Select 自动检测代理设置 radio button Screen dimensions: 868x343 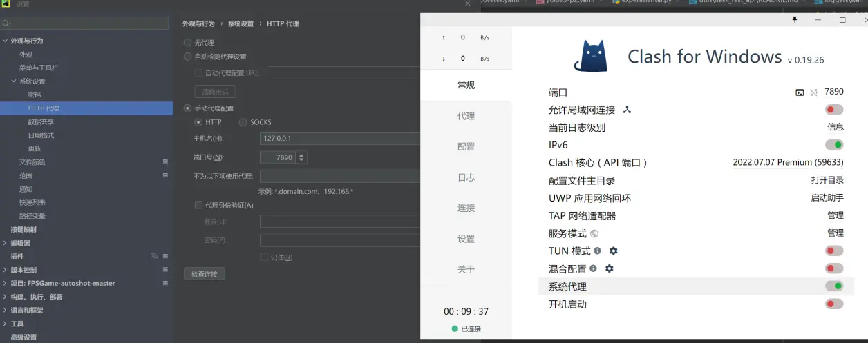pyautogui.click(x=187, y=57)
